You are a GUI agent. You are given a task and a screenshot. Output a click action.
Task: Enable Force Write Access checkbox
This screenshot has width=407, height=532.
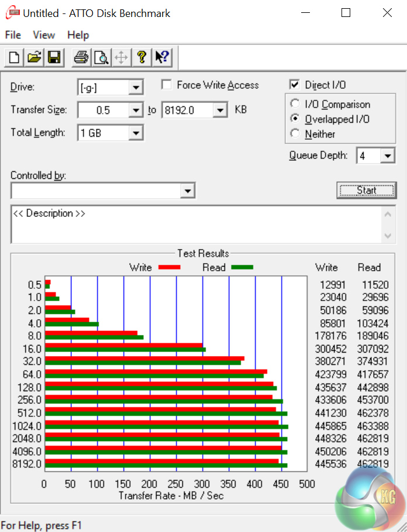coord(166,85)
